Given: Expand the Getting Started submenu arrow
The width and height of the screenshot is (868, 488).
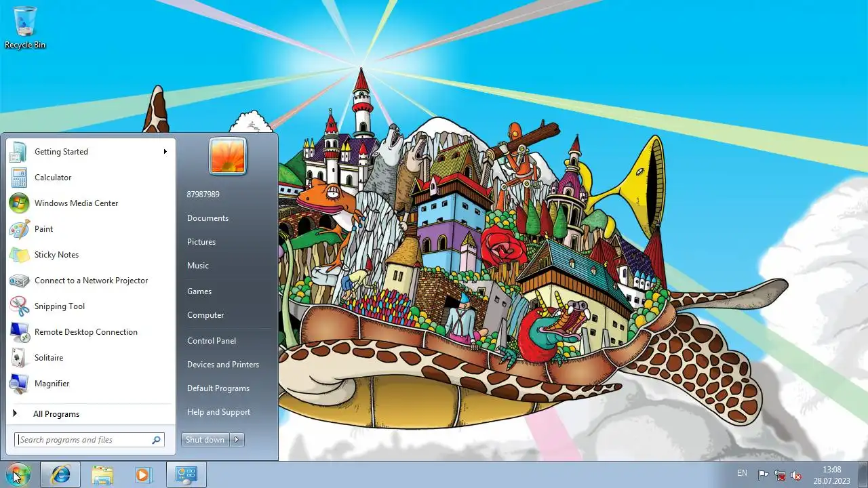Looking at the screenshot, I should click(165, 152).
